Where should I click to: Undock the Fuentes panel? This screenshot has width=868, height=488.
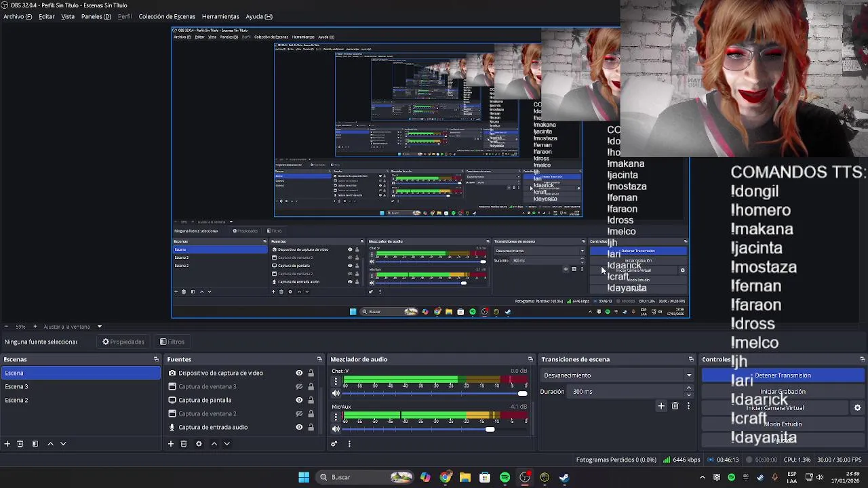point(319,359)
